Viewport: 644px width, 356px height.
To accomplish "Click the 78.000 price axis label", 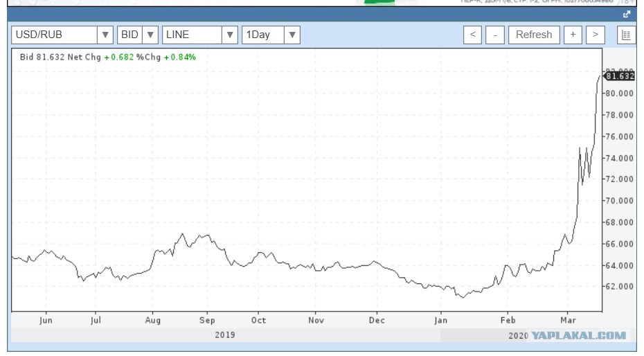I will pos(620,115).
